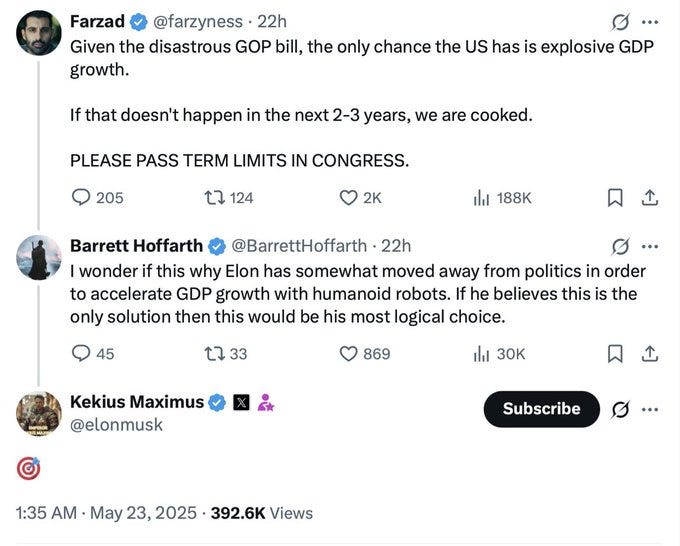Open Grok icon on Farzad's tweet
Viewport: 680px width, 546px height.
[620, 22]
